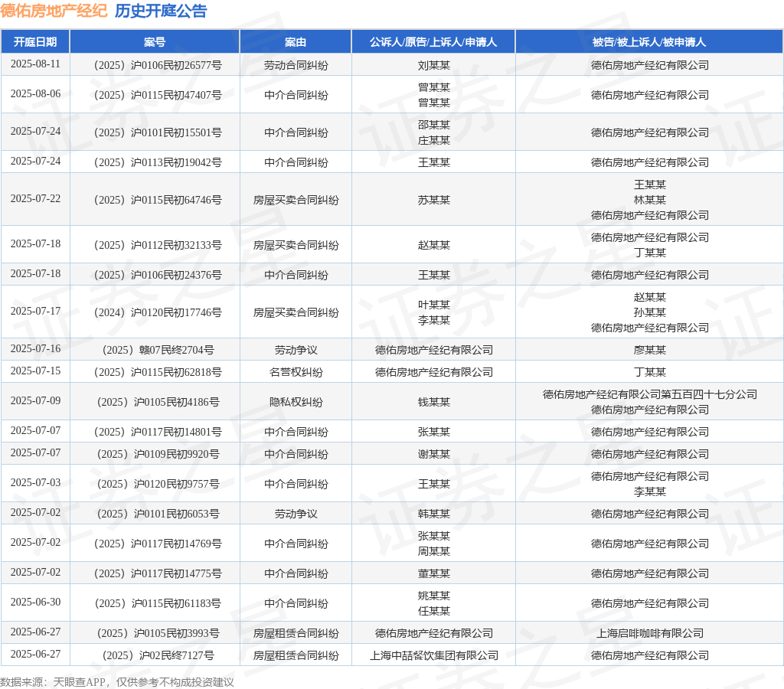Click date cell 2025-07-15
This screenshot has height=689, width=784.
click(35, 371)
